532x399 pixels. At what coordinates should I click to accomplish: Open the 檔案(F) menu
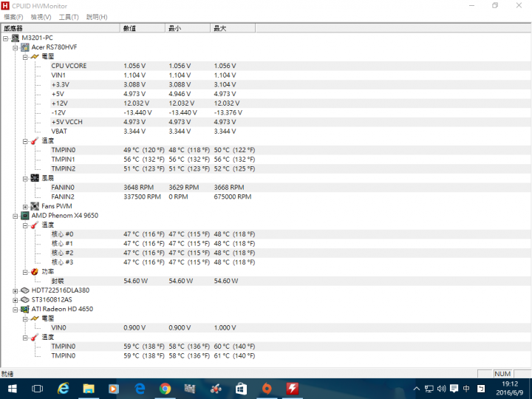[x=13, y=17]
